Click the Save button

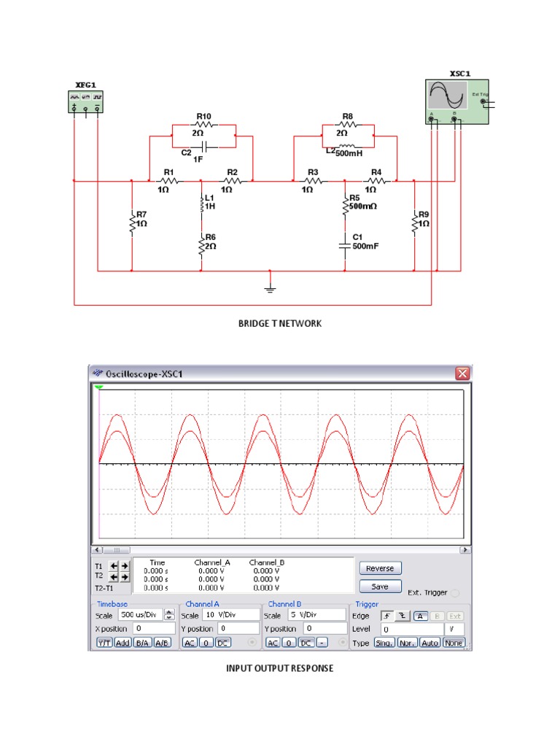(x=380, y=587)
